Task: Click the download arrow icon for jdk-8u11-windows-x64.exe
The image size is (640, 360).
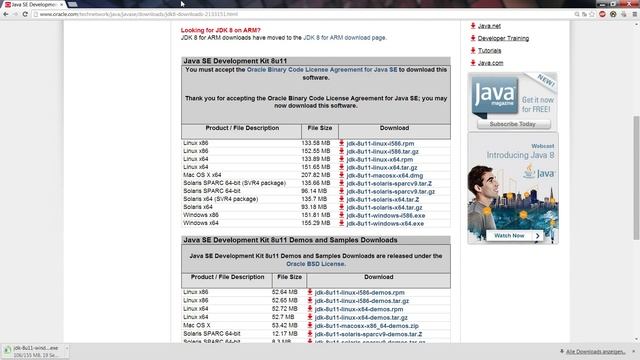Action: click(342, 223)
